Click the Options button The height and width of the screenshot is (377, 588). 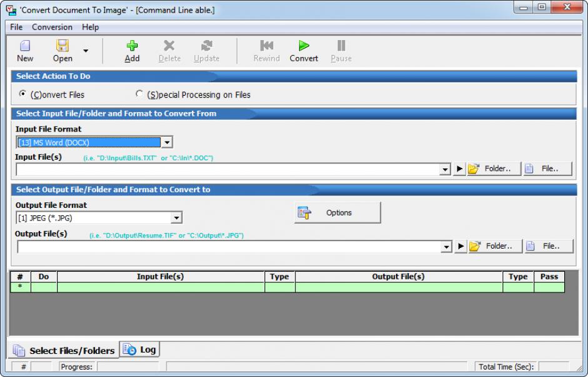pos(338,213)
